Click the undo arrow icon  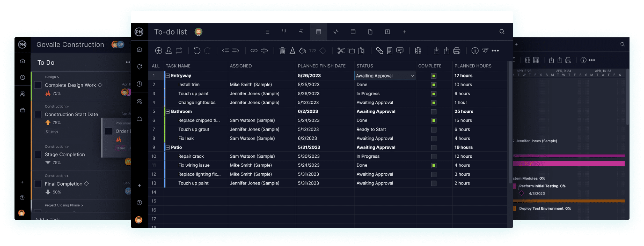coord(197,51)
